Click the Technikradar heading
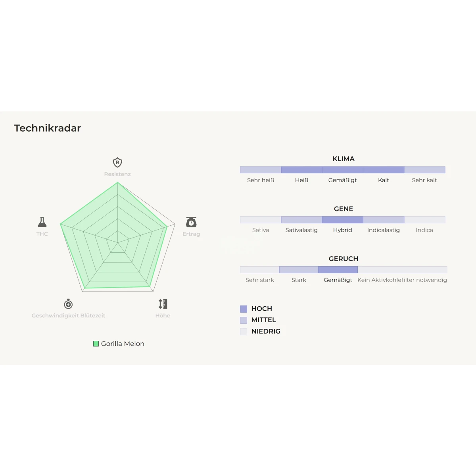 [x=48, y=128]
